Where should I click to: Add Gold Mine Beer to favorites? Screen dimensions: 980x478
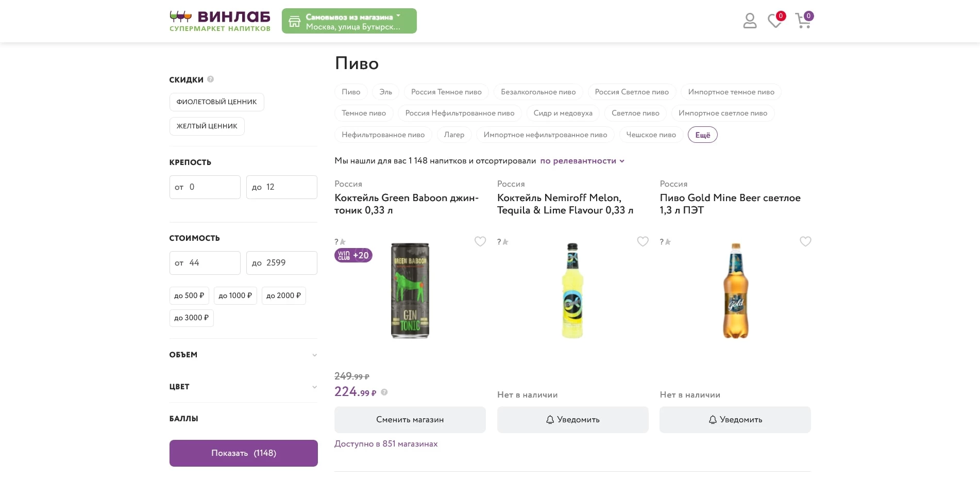(805, 241)
